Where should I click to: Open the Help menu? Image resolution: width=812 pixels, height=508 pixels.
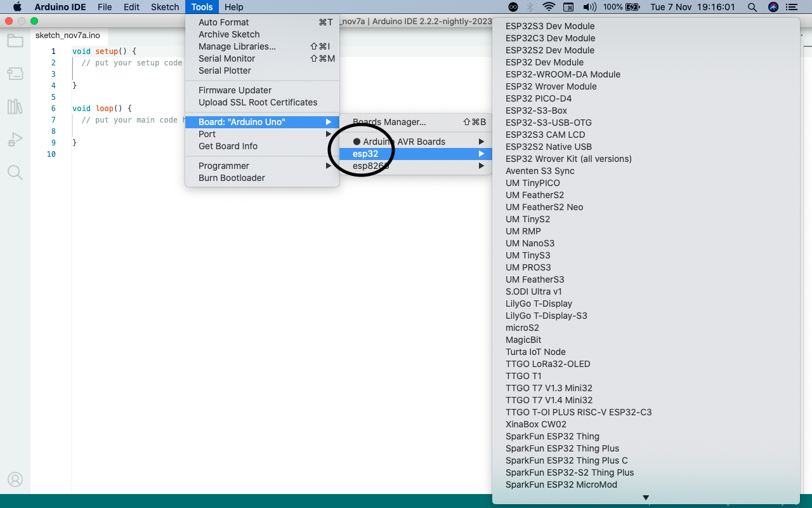[x=234, y=7]
